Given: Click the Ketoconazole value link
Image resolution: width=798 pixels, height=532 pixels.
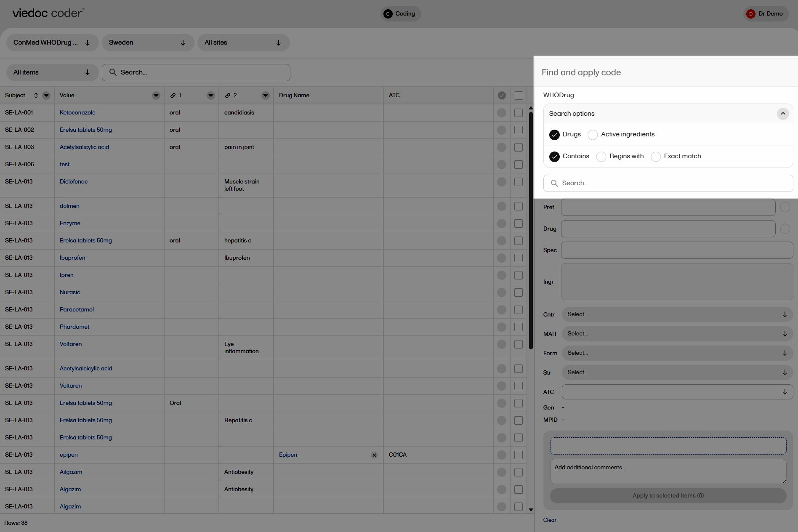Looking at the screenshot, I should click(77, 113).
